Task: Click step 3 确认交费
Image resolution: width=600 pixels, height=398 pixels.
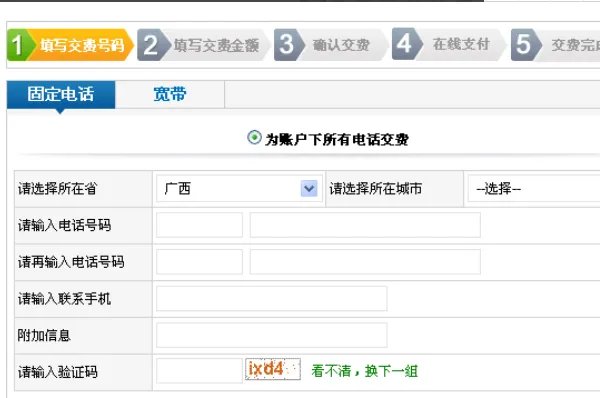Action: [330, 45]
